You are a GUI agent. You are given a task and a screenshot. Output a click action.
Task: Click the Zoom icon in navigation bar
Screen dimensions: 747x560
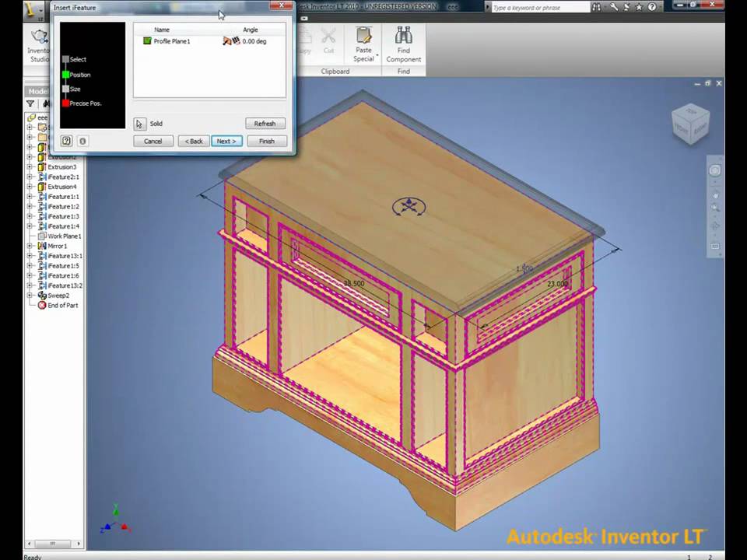(715, 208)
